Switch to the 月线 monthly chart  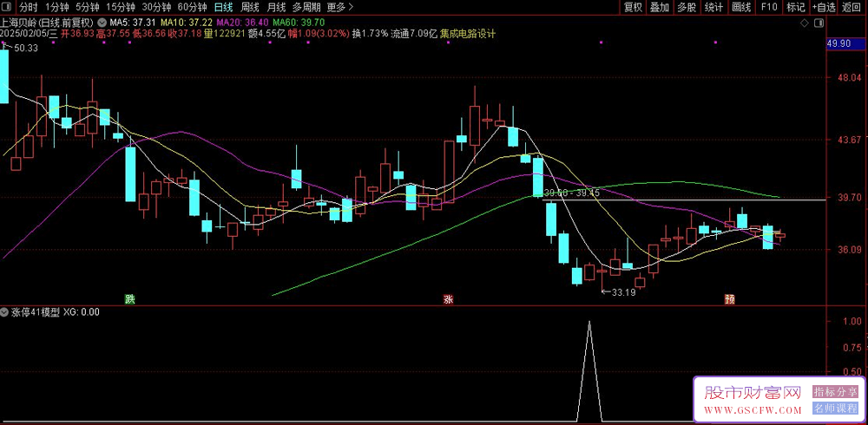pos(276,7)
